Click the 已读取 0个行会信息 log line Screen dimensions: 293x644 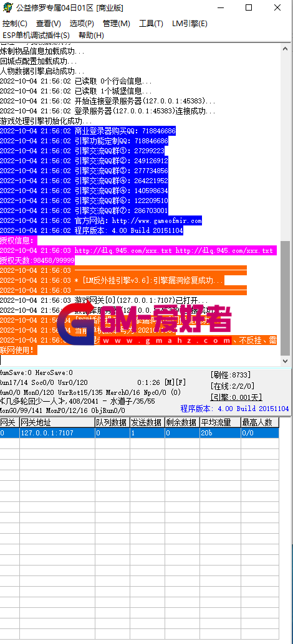tap(76, 81)
